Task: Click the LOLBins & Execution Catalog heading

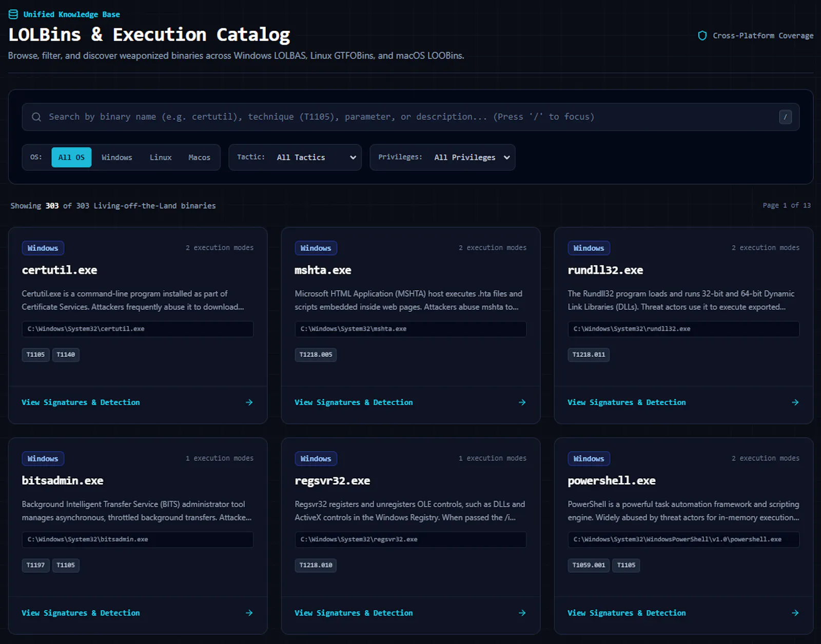Action: click(149, 35)
